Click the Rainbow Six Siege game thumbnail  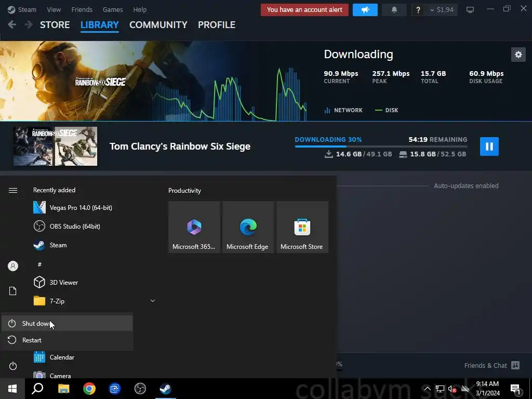click(x=55, y=146)
